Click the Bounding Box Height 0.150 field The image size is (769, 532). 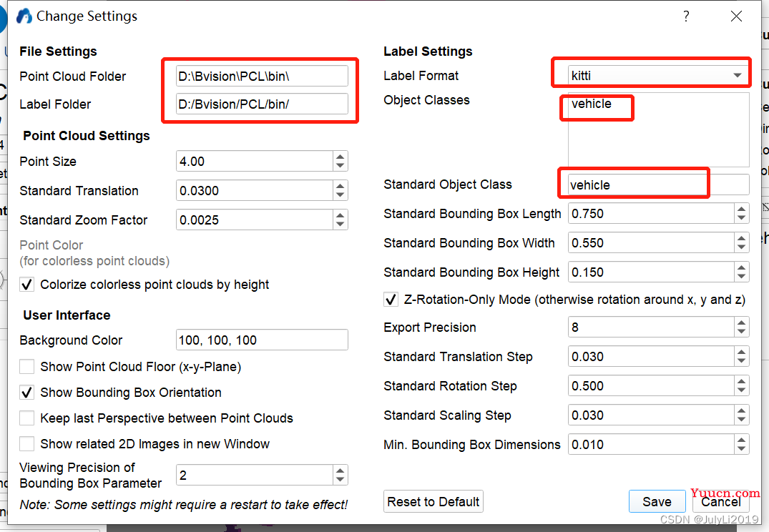tap(651, 272)
